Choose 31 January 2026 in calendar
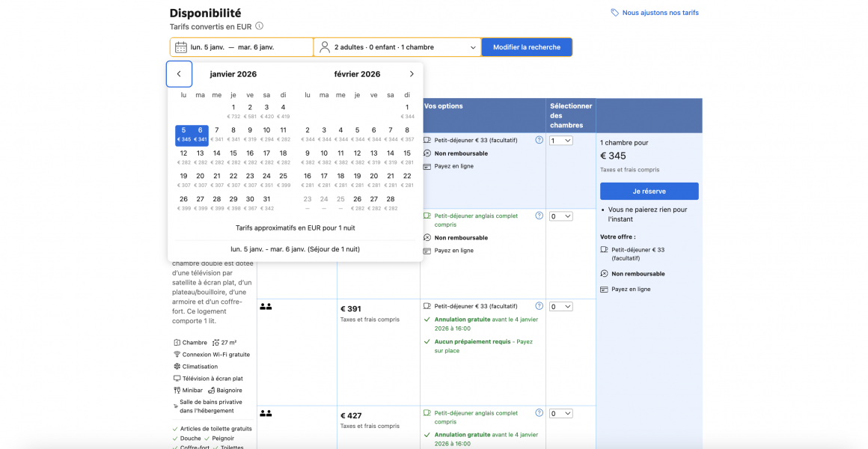The height and width of the screenshot is (449, 868). [x=266, y=203]
